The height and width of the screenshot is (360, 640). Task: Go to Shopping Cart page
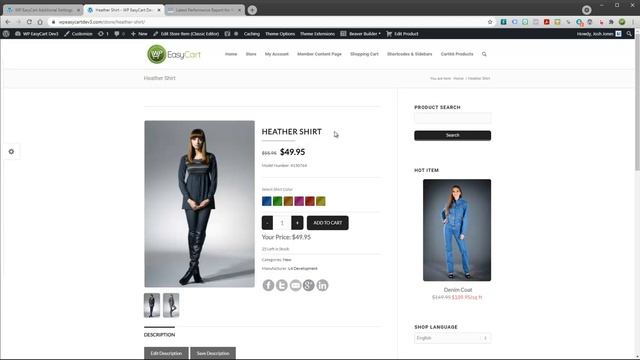(364, 54)
